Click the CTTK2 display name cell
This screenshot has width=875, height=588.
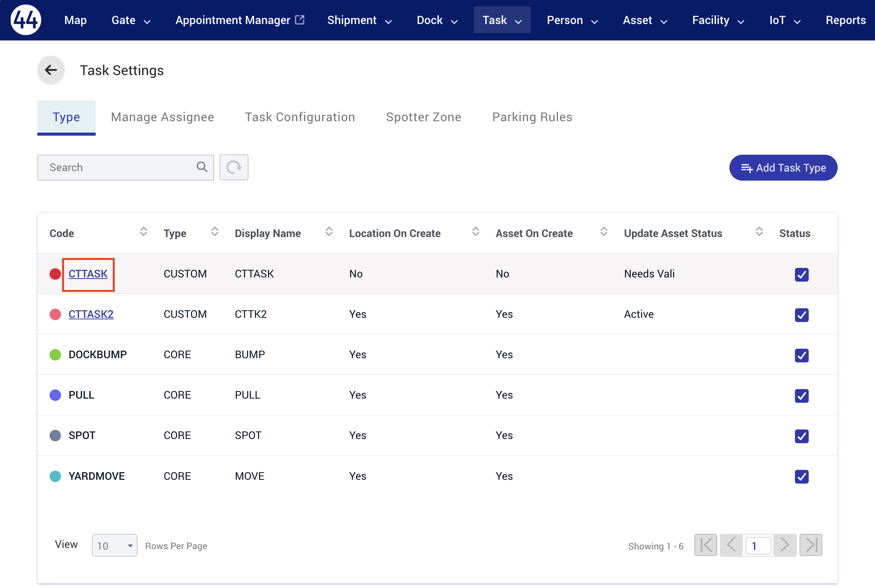(x=251, y=314)
